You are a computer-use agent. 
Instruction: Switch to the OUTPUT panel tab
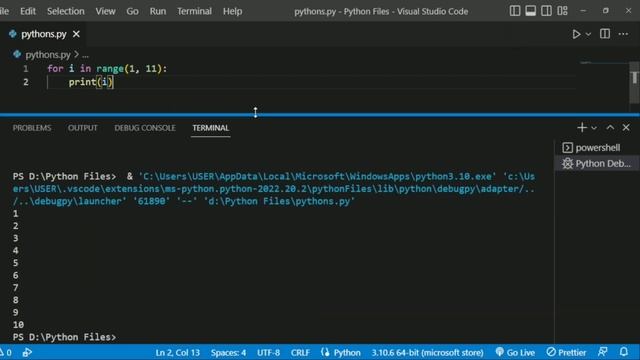point(82,128)
